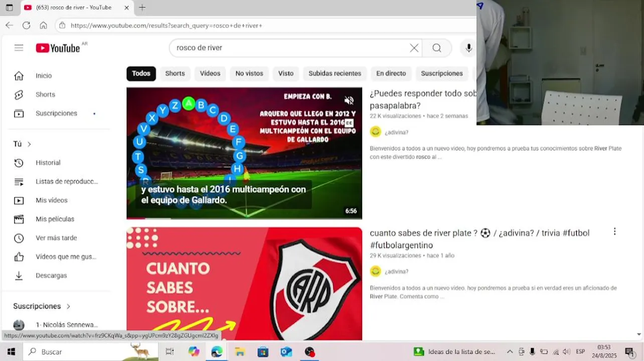Clear the search box with the X
Screen dimensions: 644x361
(414, 48)
